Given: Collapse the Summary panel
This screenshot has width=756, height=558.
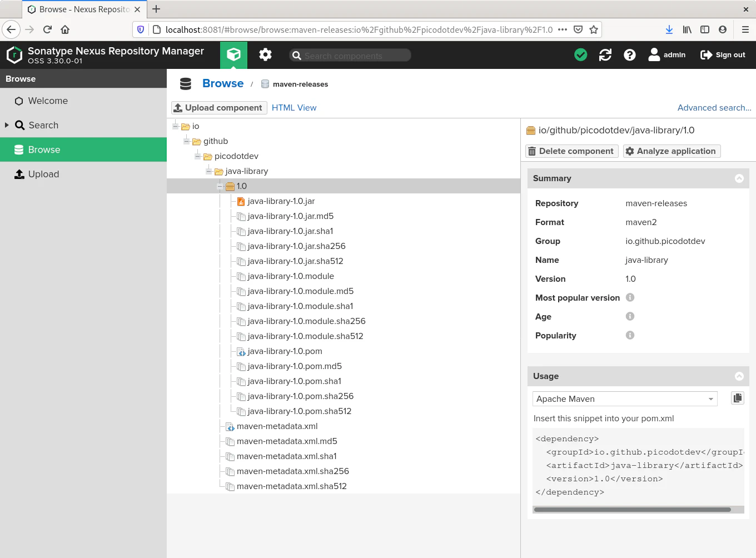Looking at the screenshot, I should click(739, 178).
